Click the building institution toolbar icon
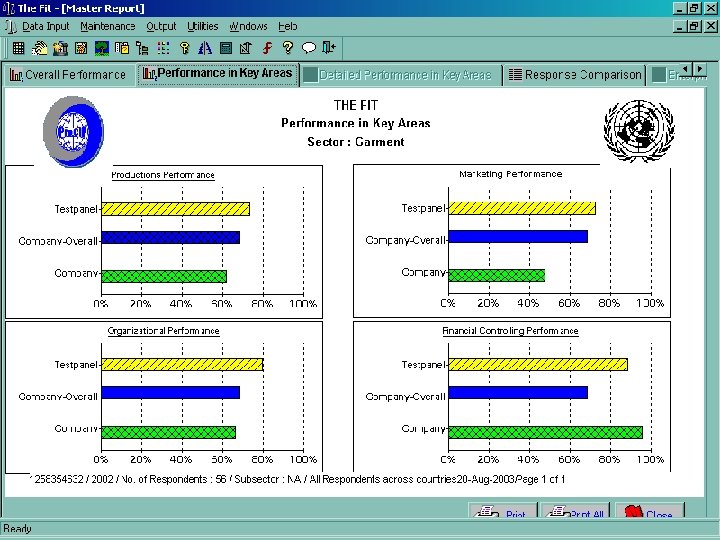720x540 pixels. coord(60,48)
